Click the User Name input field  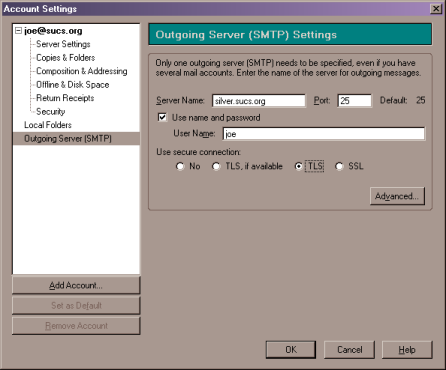(324, 134)
